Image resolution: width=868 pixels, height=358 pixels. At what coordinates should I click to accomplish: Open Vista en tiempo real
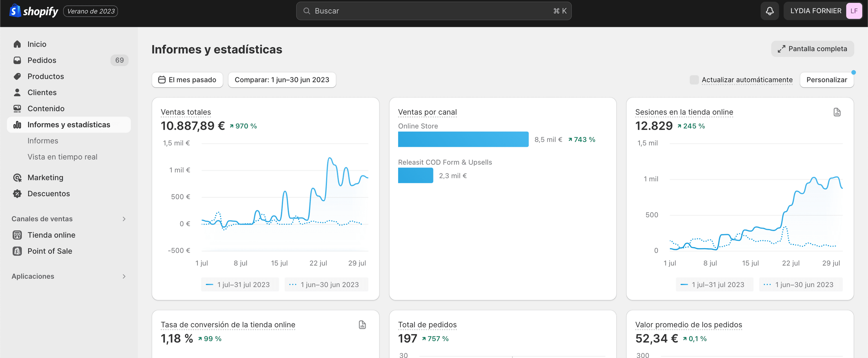tap(62, 157)
